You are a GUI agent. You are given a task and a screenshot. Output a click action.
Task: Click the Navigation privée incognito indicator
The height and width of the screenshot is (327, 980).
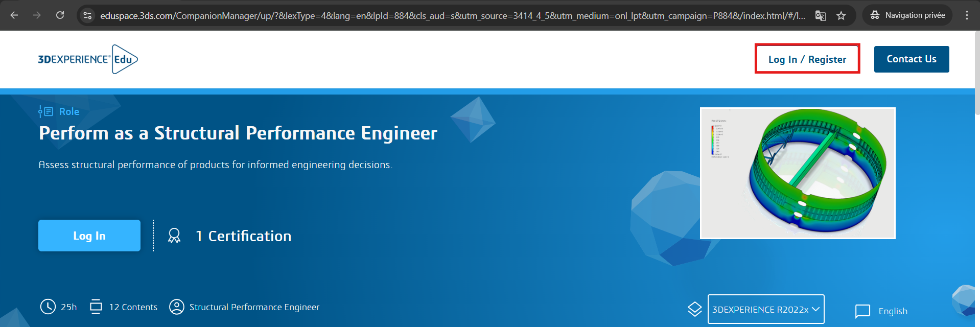point(907,15)
